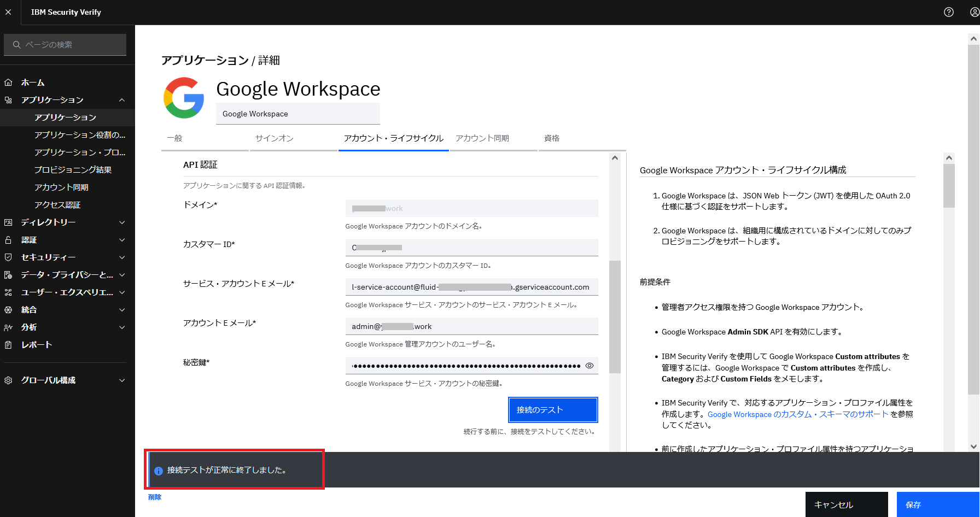Click the form panel scroll-up arrow
The width and height of the screenshot is (980, 517).
click(x=615, y=158)
